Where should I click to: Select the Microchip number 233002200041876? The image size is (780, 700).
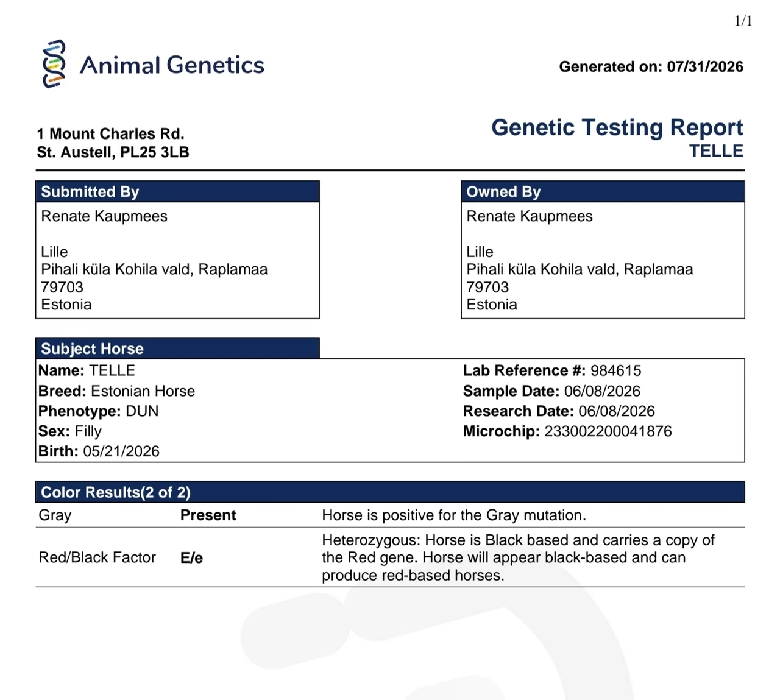(608, 431)
